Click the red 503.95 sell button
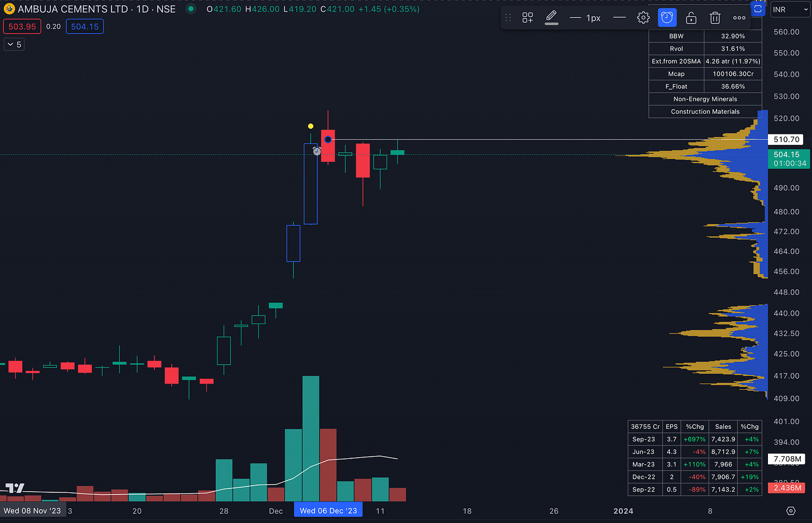812x523 pixels. click(22, 26)
